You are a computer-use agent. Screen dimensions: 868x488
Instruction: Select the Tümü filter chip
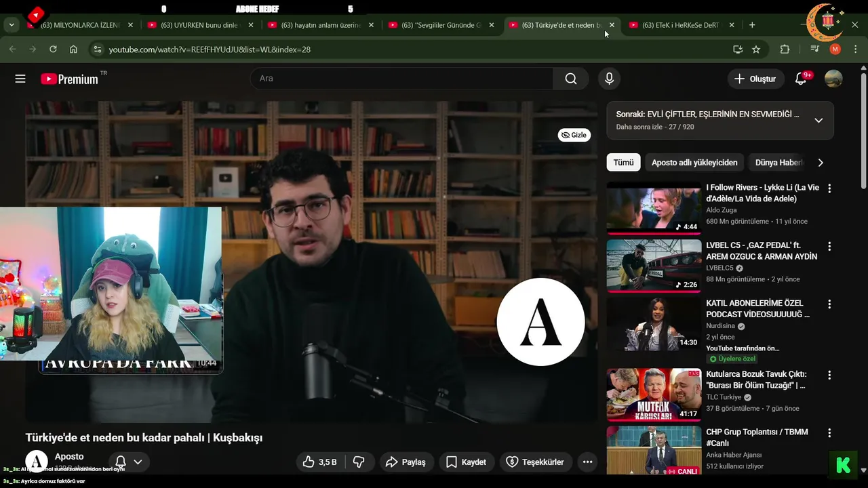[x=623, y=163]
